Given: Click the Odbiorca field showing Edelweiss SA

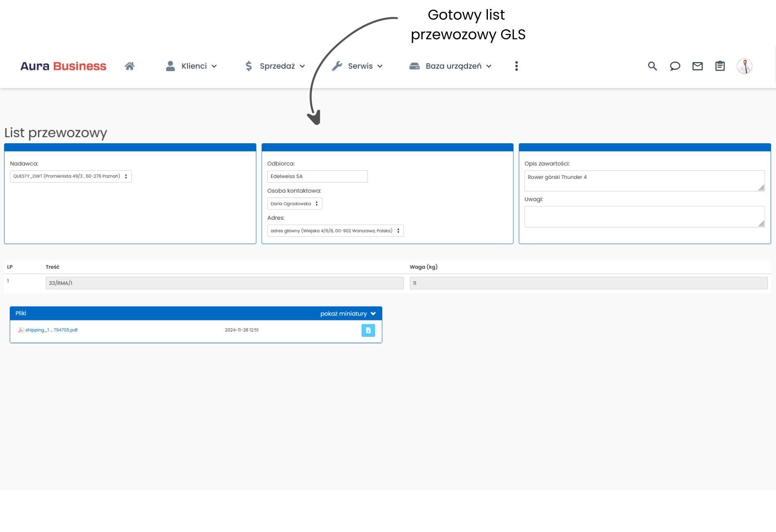Looking at the screenshot, I should pos(318,176).
